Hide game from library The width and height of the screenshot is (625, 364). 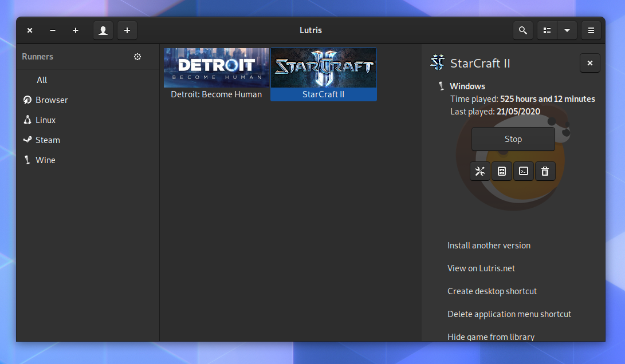click(491, 337)
